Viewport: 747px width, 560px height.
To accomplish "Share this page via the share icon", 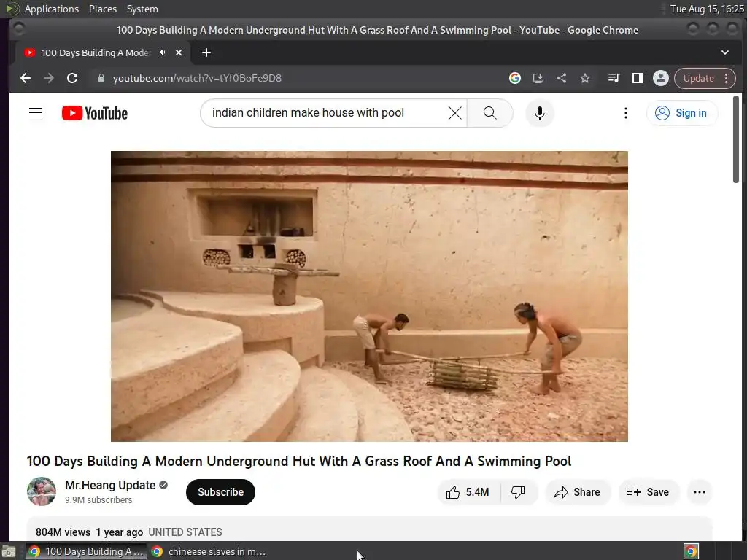I will [562, 78].
